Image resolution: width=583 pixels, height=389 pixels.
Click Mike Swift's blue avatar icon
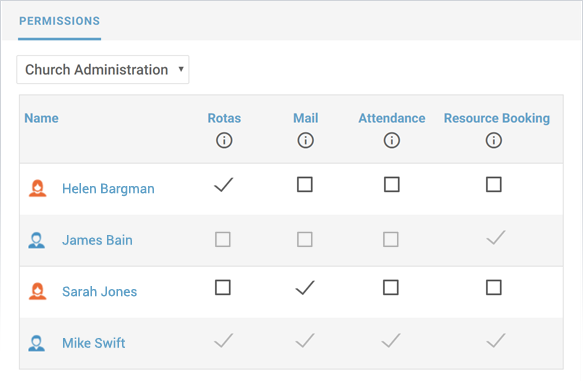point(36,343)
